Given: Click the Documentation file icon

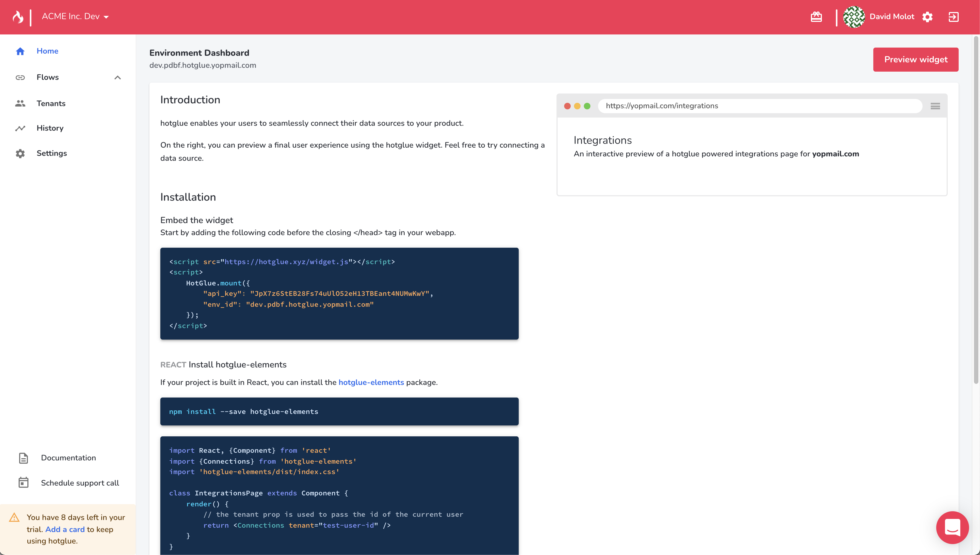Looking at the screenshot, I should [23, 458].
